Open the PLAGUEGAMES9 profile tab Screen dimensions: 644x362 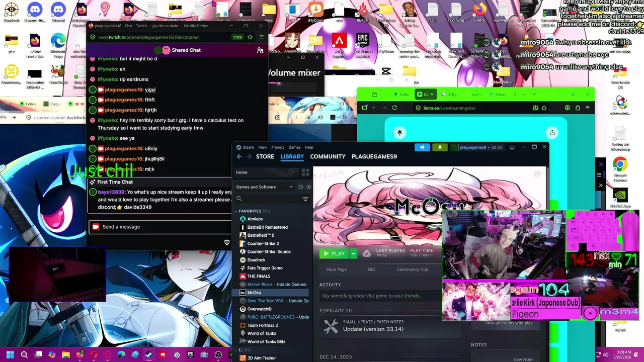374,156
